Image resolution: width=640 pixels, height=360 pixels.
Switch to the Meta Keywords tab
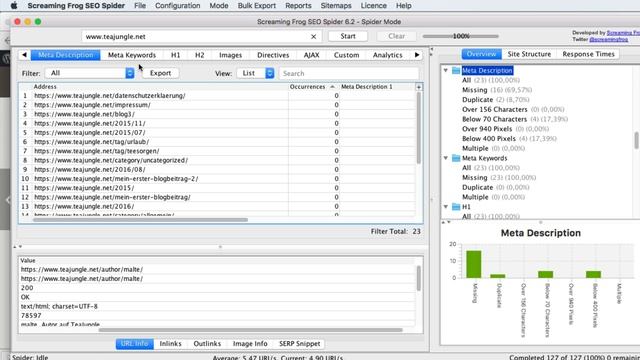[x=132, y=55]
